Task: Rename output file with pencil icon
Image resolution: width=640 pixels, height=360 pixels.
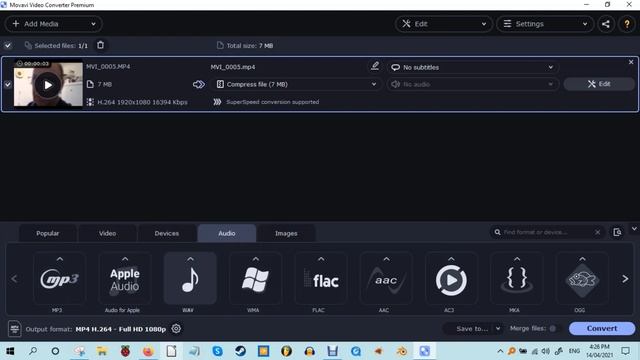Action: click(375, 66)
